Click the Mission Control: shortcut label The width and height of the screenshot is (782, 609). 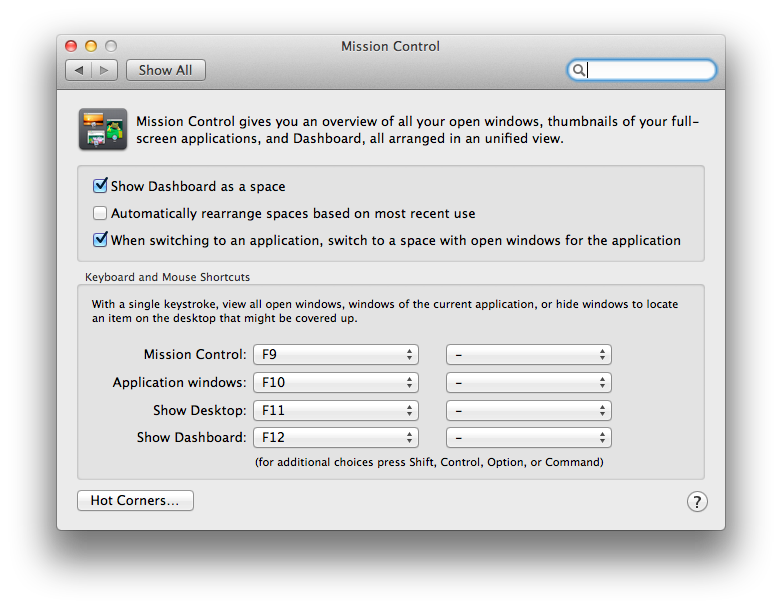[195, 354]
